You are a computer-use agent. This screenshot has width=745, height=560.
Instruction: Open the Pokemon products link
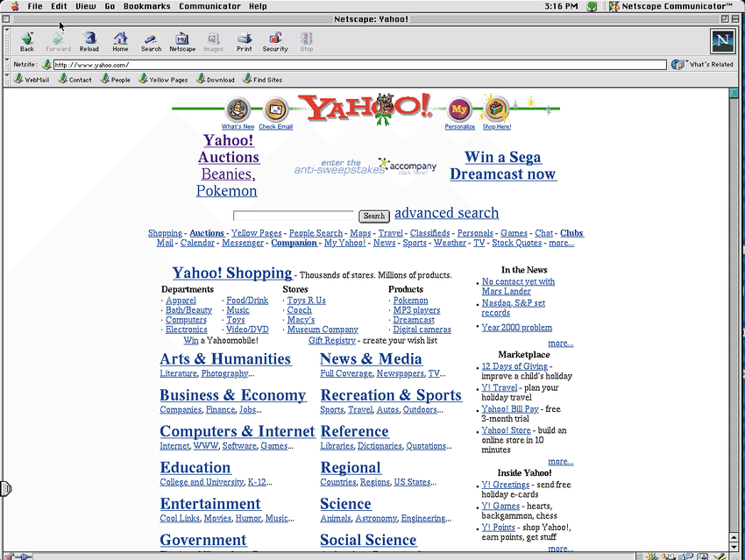(x=410, y=301)
